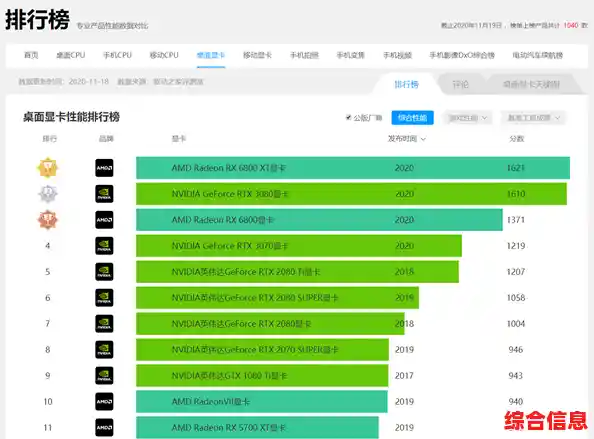This screenshot has width=594, height=439.
Task: Open NVIDIA GeForce RTX 3080显卡 link
Action: tap(230, 194)
